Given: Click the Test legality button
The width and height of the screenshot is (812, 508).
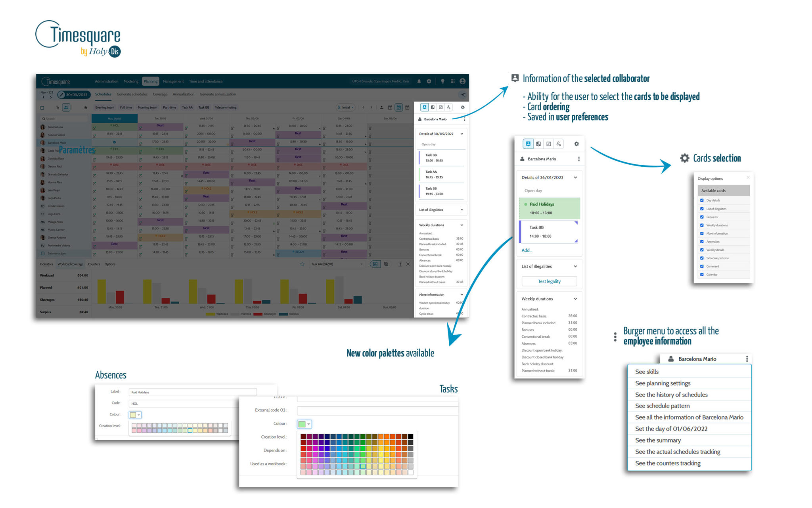Looking at the screenshot, I should point(549,281).
